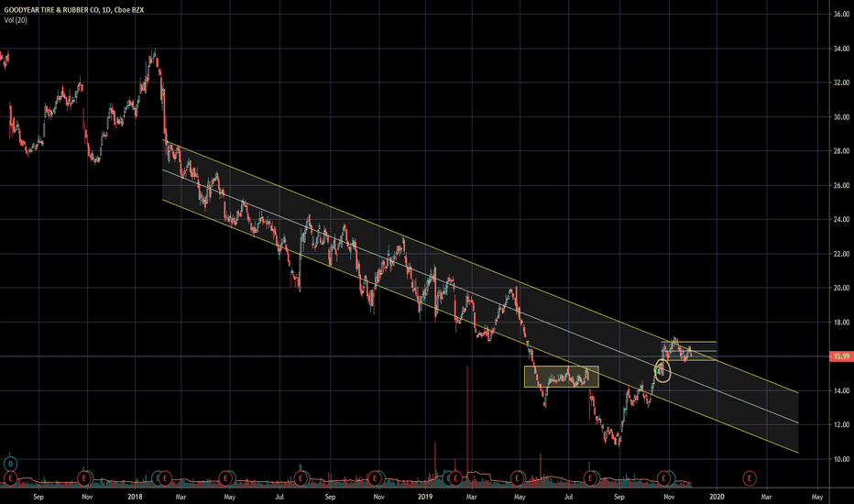Click the 34.00 price axis label
854x504 pixels.
tap(841, 49)
